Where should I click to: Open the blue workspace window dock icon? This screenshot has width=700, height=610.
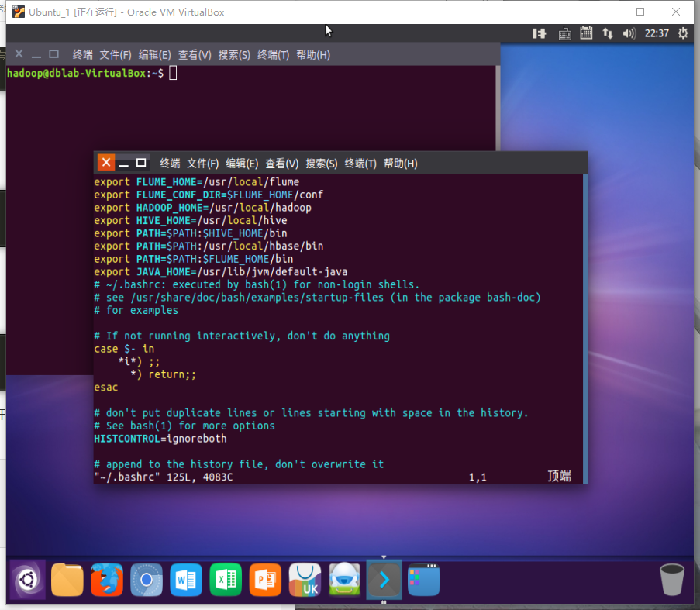click(424, 579)
